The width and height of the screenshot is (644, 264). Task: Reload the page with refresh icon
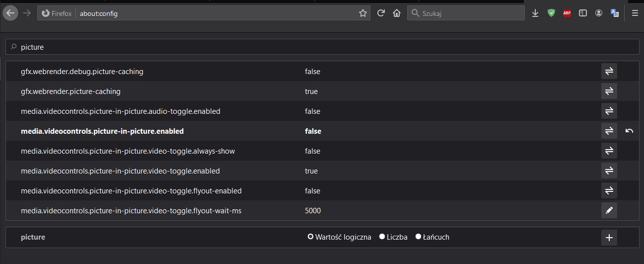381,13
